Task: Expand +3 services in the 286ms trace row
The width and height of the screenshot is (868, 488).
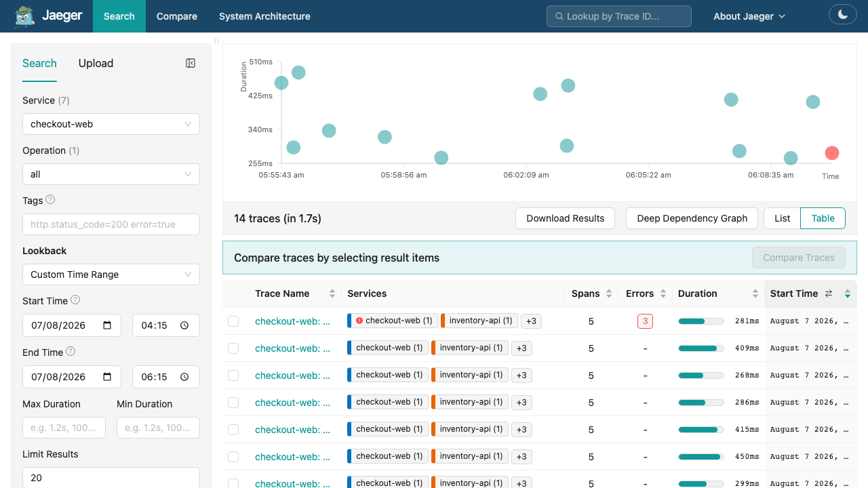Action: (x=521, y=403)
